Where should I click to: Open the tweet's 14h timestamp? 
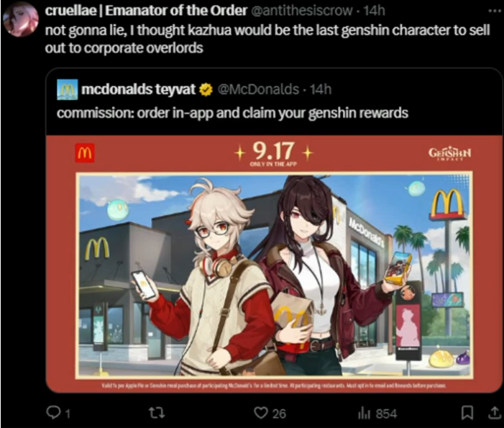pos(374,11)
